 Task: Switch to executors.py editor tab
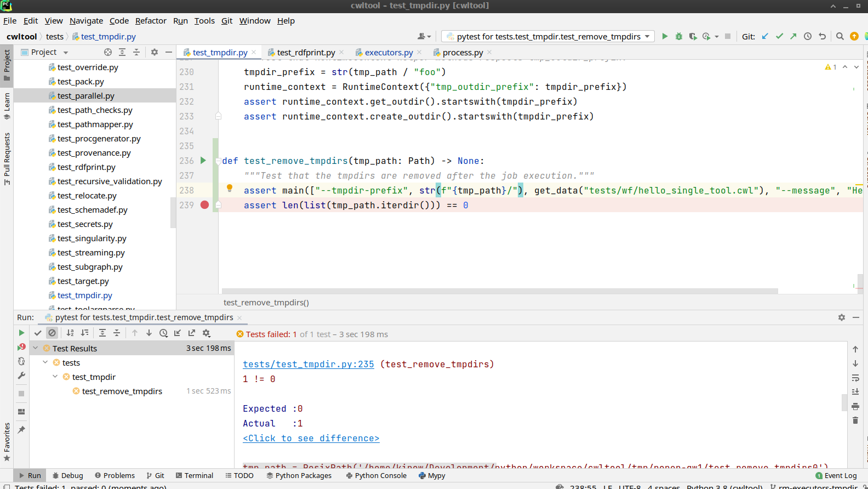click(389, 52)
